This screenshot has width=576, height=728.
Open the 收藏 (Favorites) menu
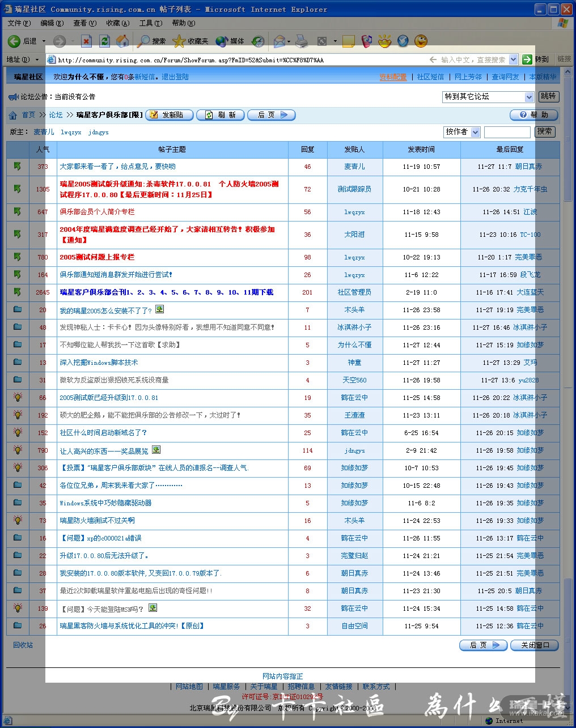(x=117, y=23)
